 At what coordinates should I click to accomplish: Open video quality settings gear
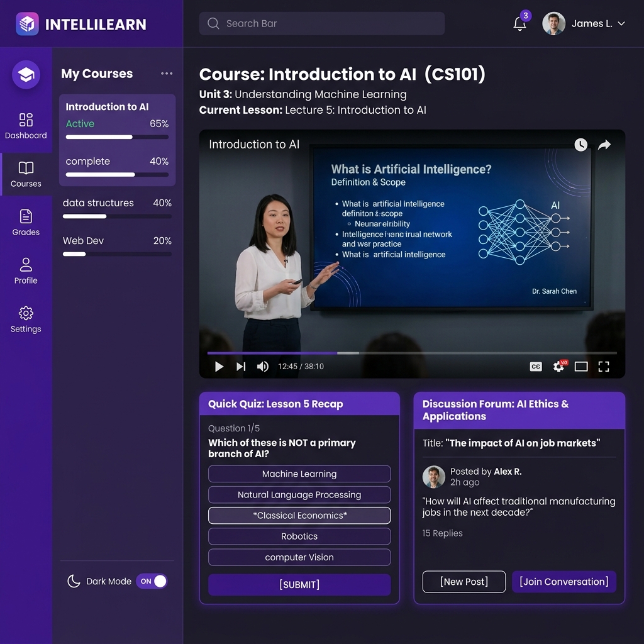[558, 367]
